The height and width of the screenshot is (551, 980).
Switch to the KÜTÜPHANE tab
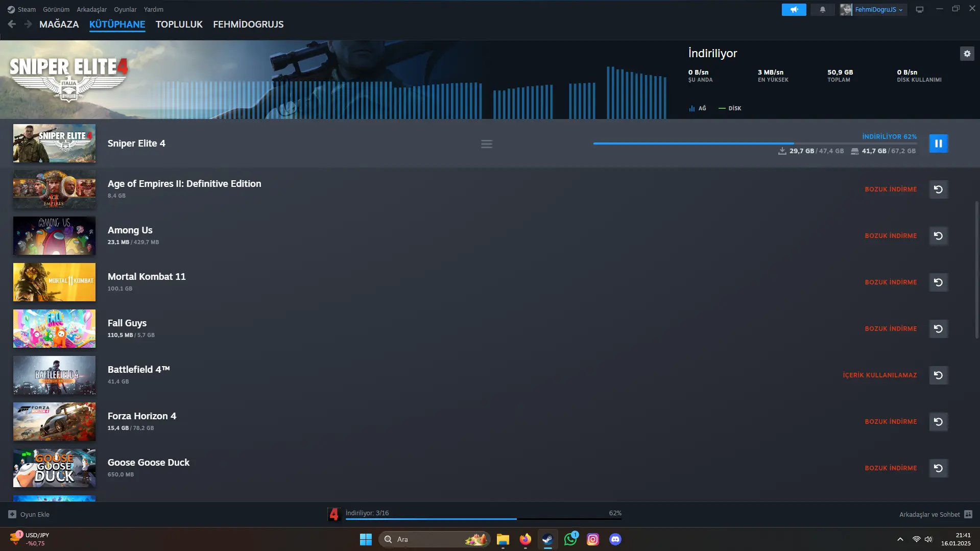coord(117,24)
